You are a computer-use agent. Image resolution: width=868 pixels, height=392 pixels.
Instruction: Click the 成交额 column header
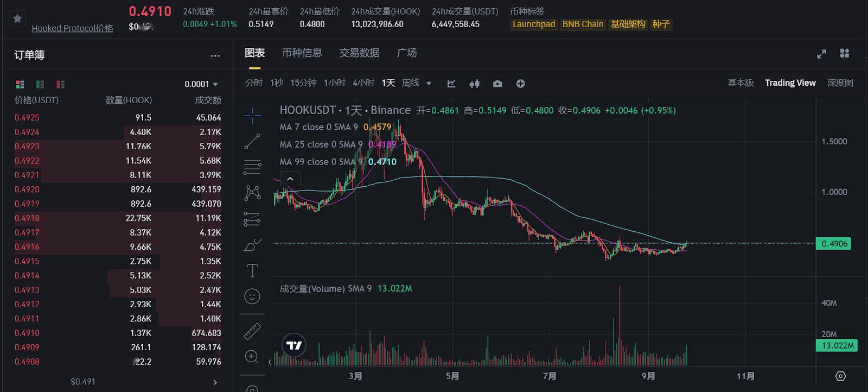208,100
